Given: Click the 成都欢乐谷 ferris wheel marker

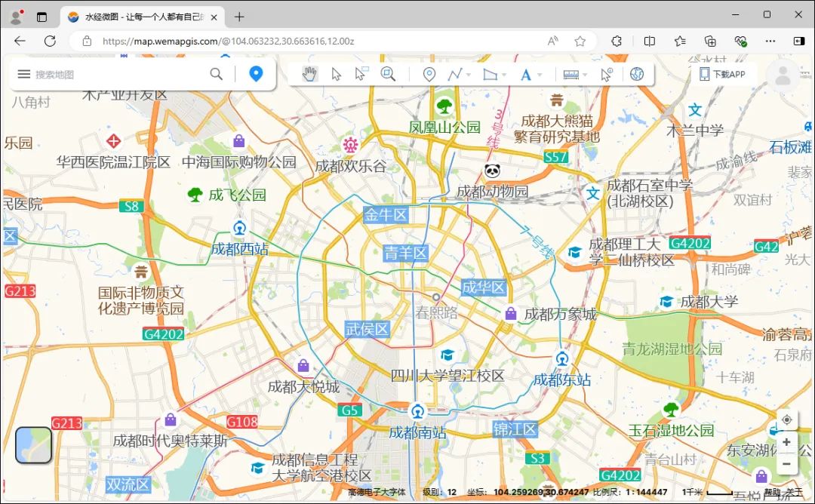Looking at the screenshot, I should click(350, 144).
